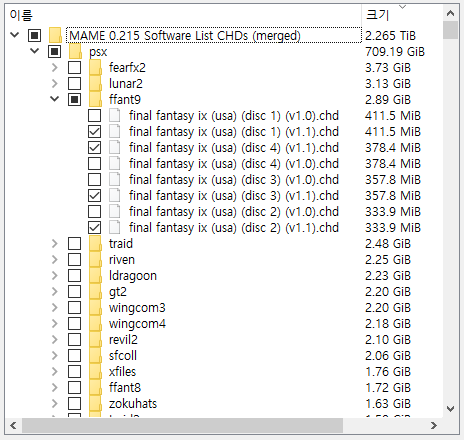Click file icon of disc 4 (v1.0).chd
Viewport: 464px width, 440px height.
tap(115, 163)
